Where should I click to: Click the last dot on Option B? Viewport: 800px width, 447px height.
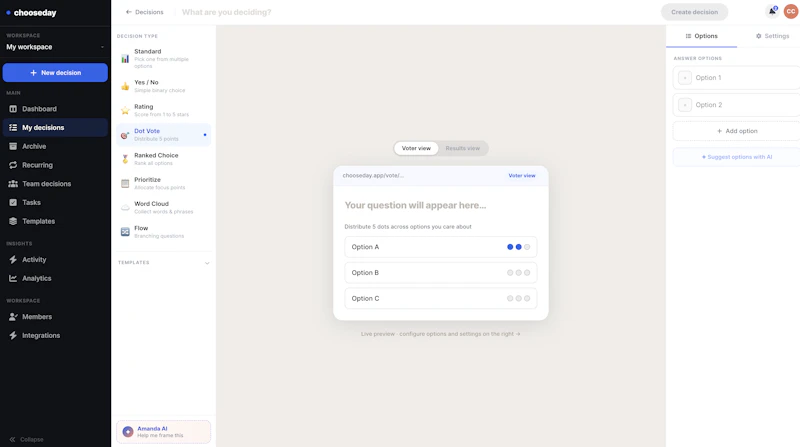click(527, 273)
